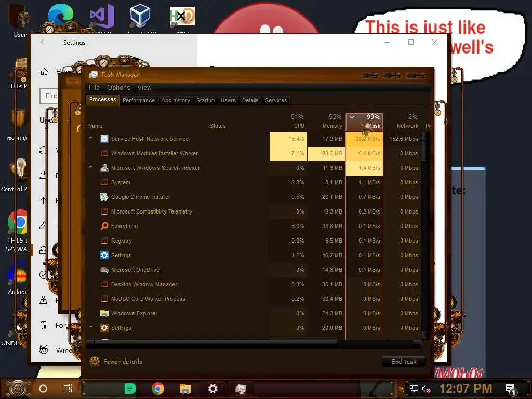Viewport: 532px width, 399px height.
Task: Expand the Service Host: Network Service group
Action: tap(91, 138)
